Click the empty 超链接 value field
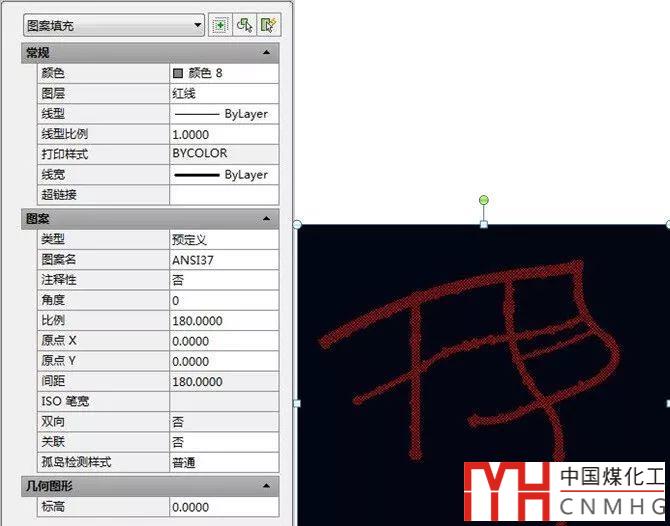Screen dimensions: 670x526 pyautogui.click(x=224, y=195)
